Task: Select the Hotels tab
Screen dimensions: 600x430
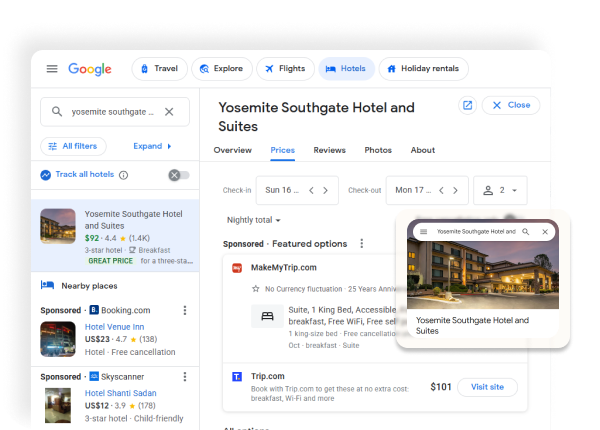Action: (346, 69)
